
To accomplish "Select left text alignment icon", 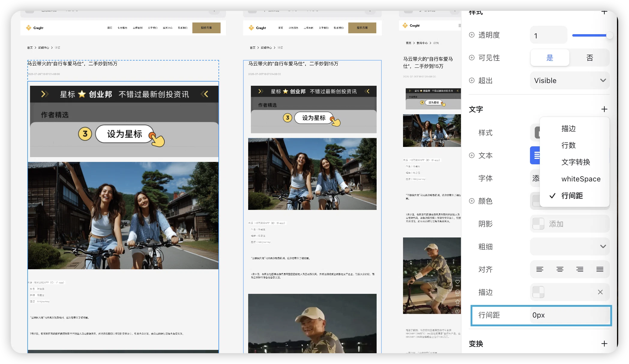I will [540, 269].
